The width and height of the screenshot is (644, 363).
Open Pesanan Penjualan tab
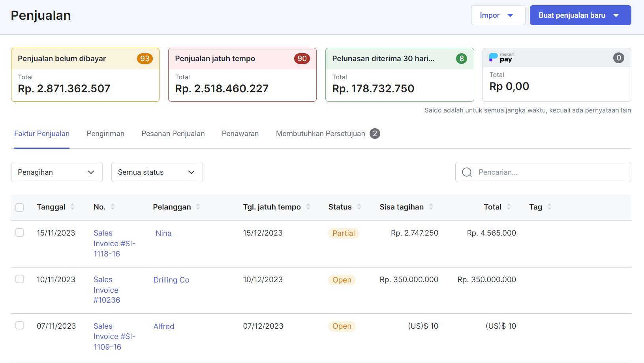pos(173,134)
